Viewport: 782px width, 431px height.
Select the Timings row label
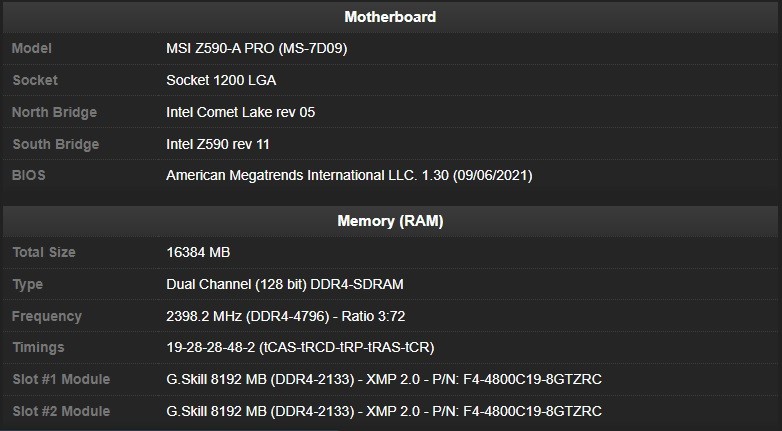38,348
